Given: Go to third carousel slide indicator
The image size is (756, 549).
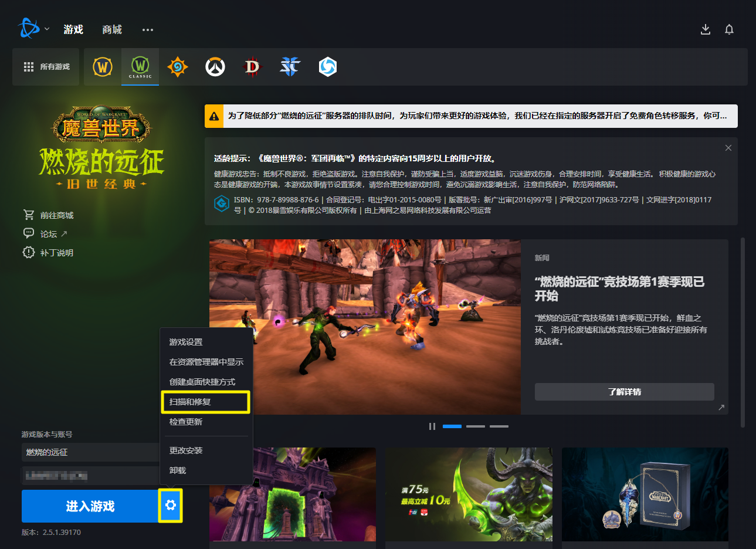Looking at the screenshot, I should click(x=499, y=426).
